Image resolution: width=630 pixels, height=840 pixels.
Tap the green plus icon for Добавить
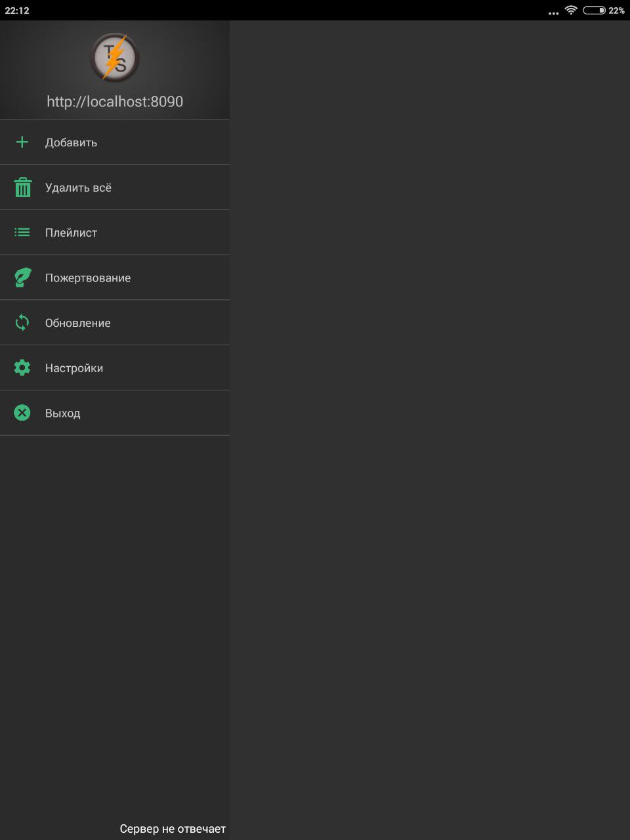tap(22, 142)
